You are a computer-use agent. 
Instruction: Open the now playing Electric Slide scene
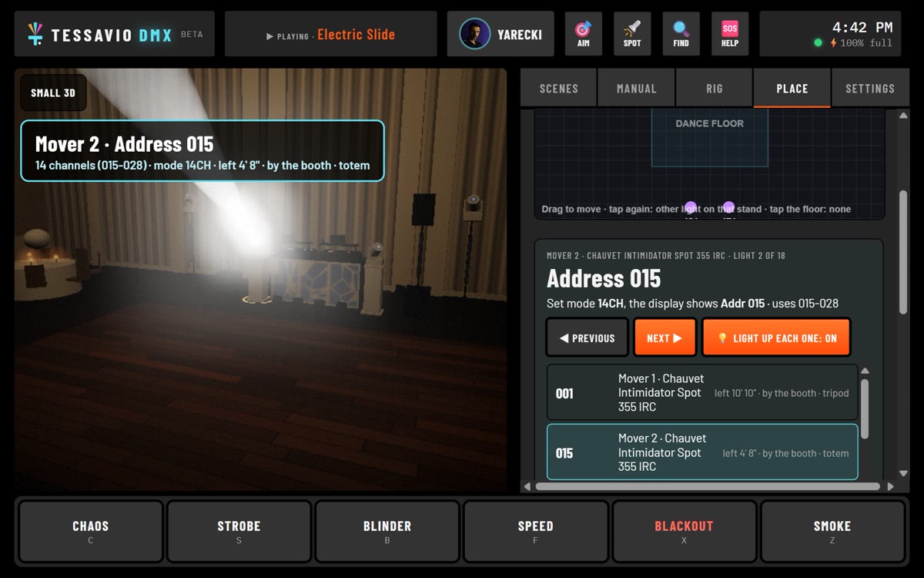[330, 34]
